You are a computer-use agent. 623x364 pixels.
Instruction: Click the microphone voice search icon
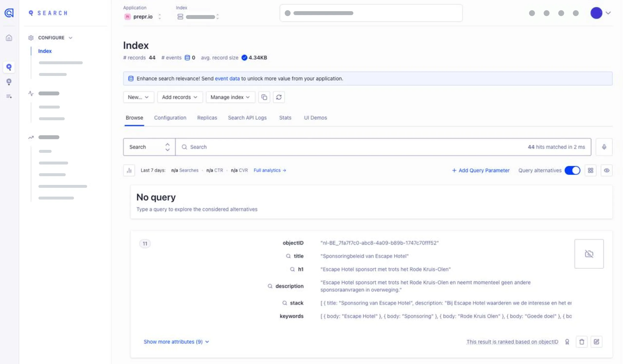coord(604,147)
